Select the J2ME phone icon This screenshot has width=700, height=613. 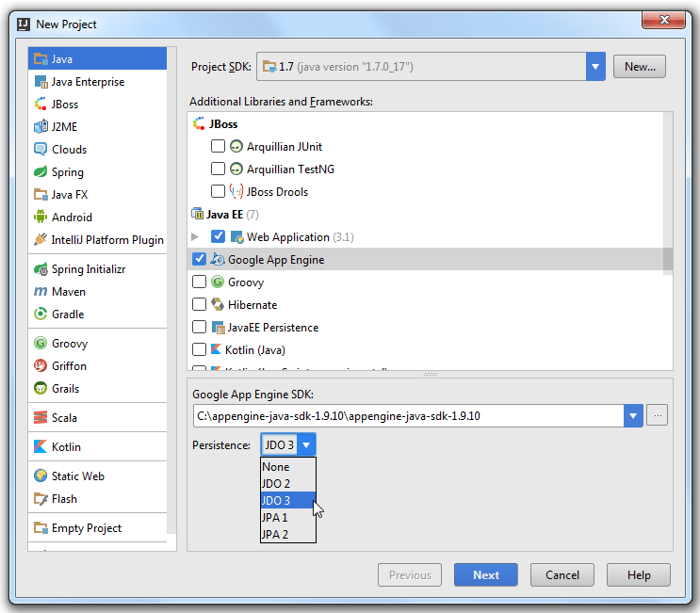point(41,127)
